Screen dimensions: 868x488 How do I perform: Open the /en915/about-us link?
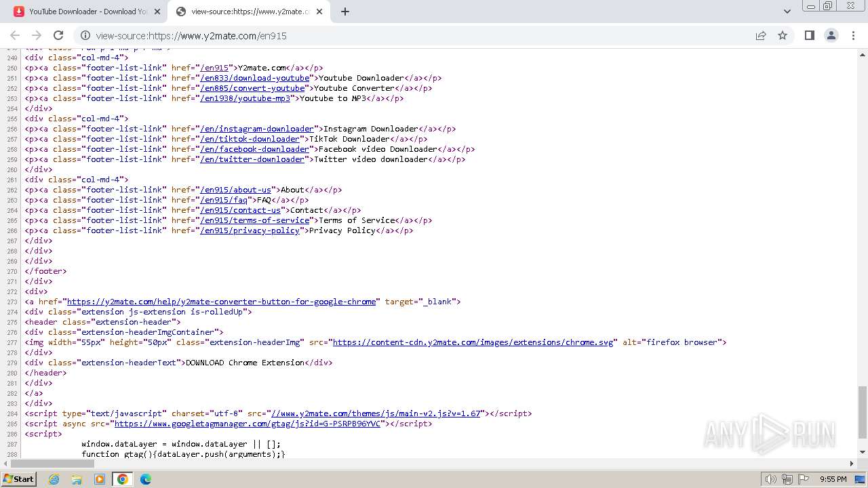(235, 190)
